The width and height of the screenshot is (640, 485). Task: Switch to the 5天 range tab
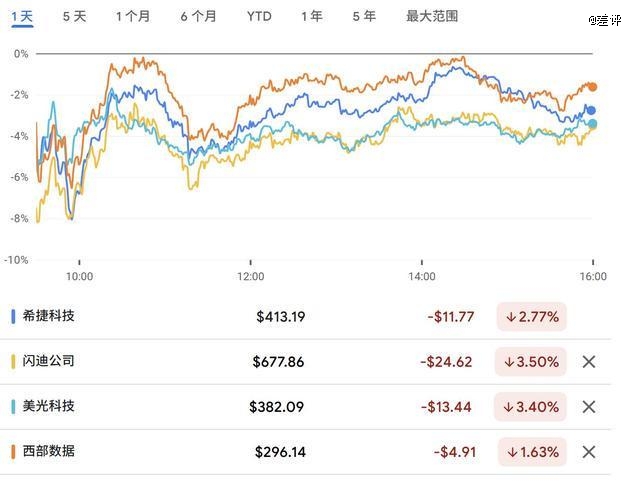[74, 16]
